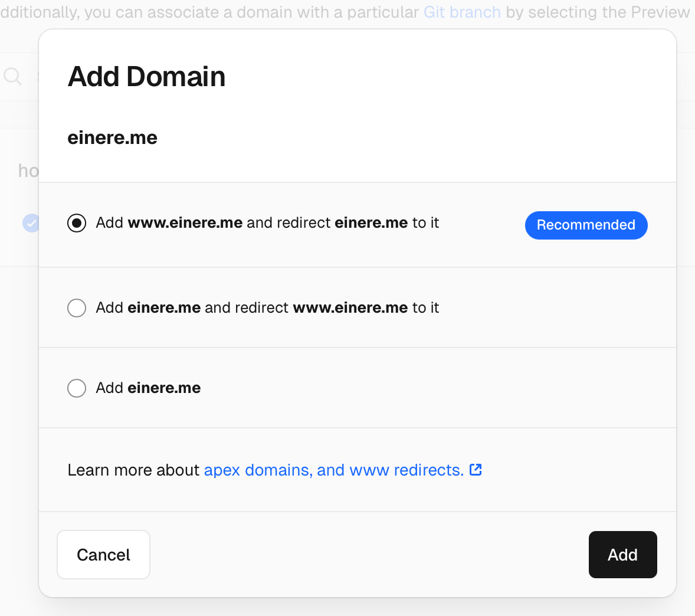
Task: Click the external link icon beside redirects
Action: click(476, 470)
